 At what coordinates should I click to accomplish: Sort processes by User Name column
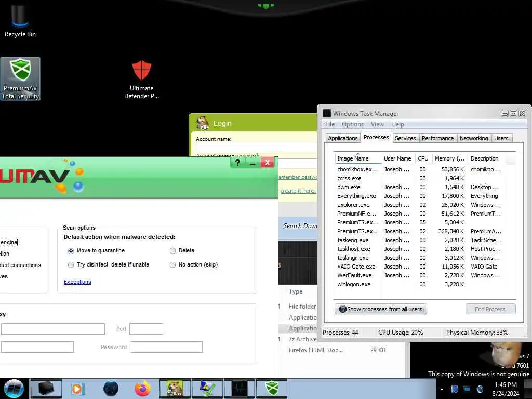(397, 158)
